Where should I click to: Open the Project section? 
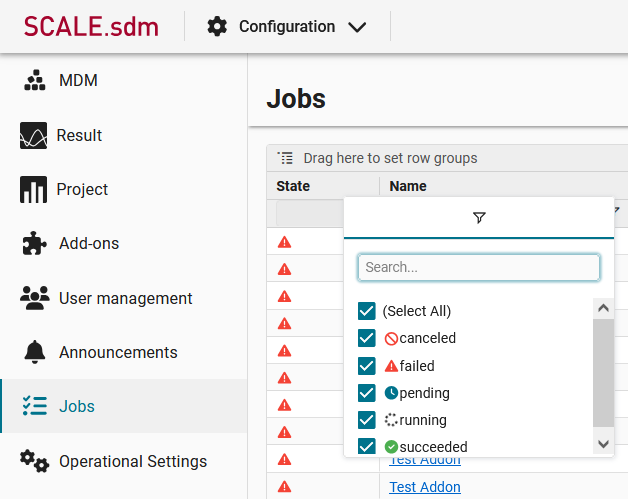[82, 189]
